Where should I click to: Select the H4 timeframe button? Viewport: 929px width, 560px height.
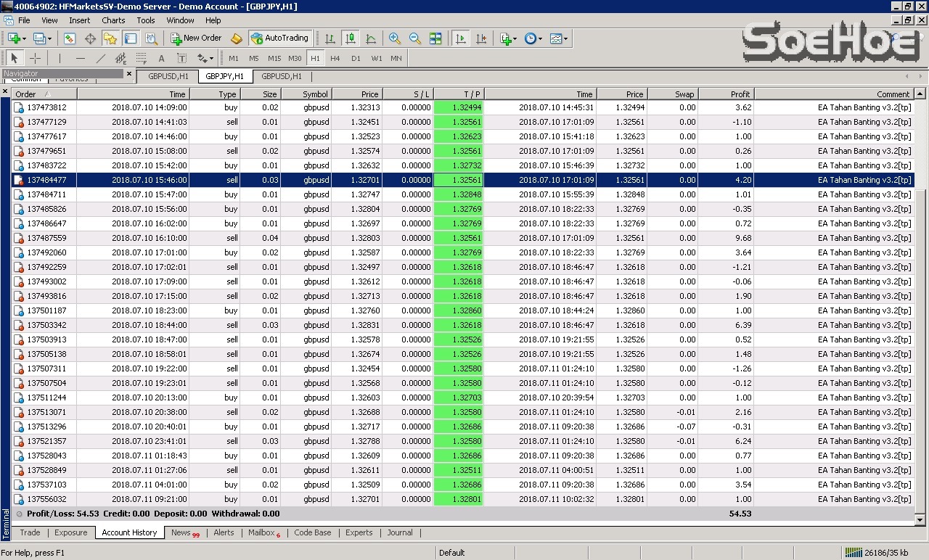point(335,58)
